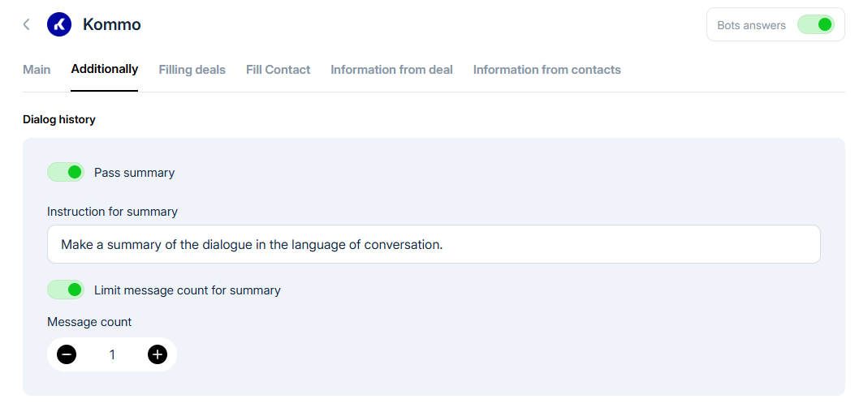Open the Information from deal tab
This screenshot has height=412, width=868.
391,70
